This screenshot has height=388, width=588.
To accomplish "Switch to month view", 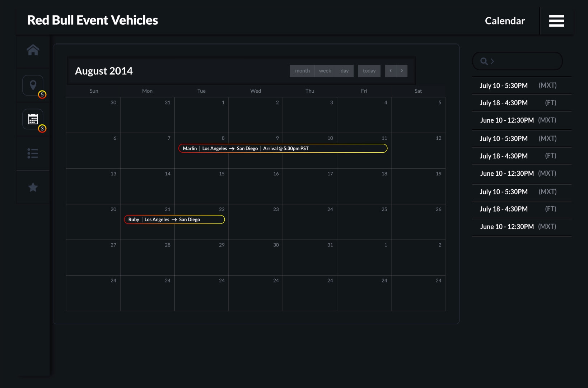I will [x=302, y=71].
